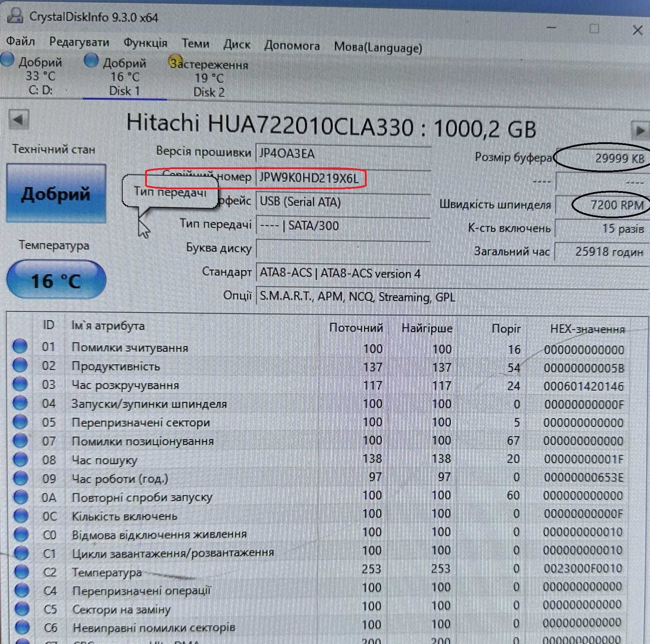Click status icon of attribute 07 Помилки позиціонування
Screen dimensions: 650x644
tap(20, 441)
